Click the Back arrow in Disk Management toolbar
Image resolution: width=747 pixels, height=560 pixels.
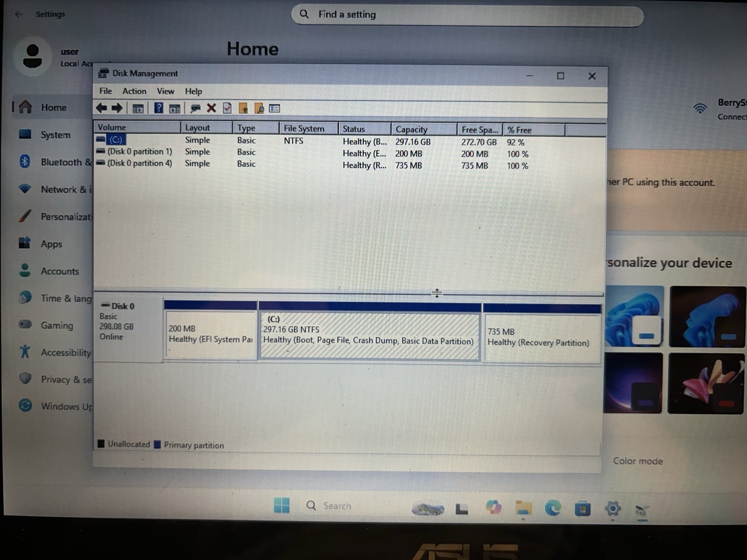[101, 108]
